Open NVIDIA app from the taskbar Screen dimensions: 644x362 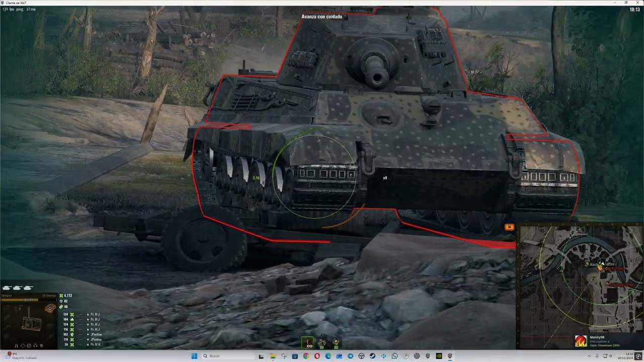tap(439, 356)
